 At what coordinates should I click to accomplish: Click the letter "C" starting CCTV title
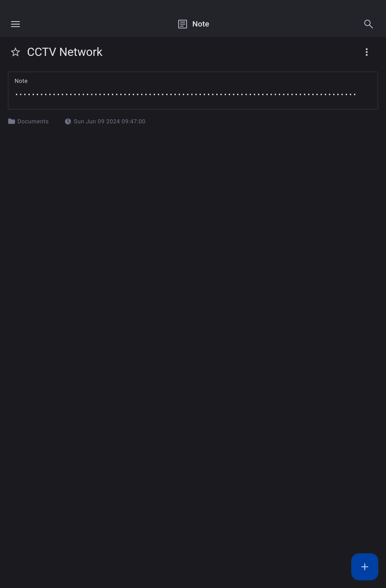pos(31,52)
